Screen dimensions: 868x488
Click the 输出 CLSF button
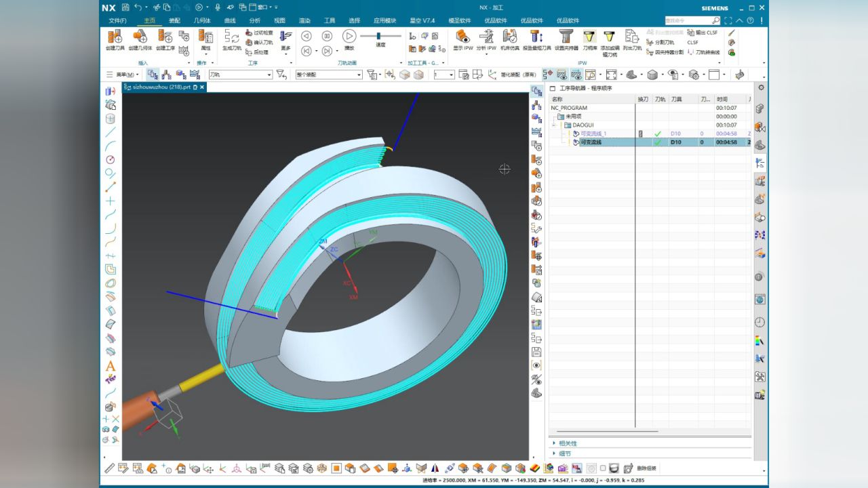click(x=703, y=33)
